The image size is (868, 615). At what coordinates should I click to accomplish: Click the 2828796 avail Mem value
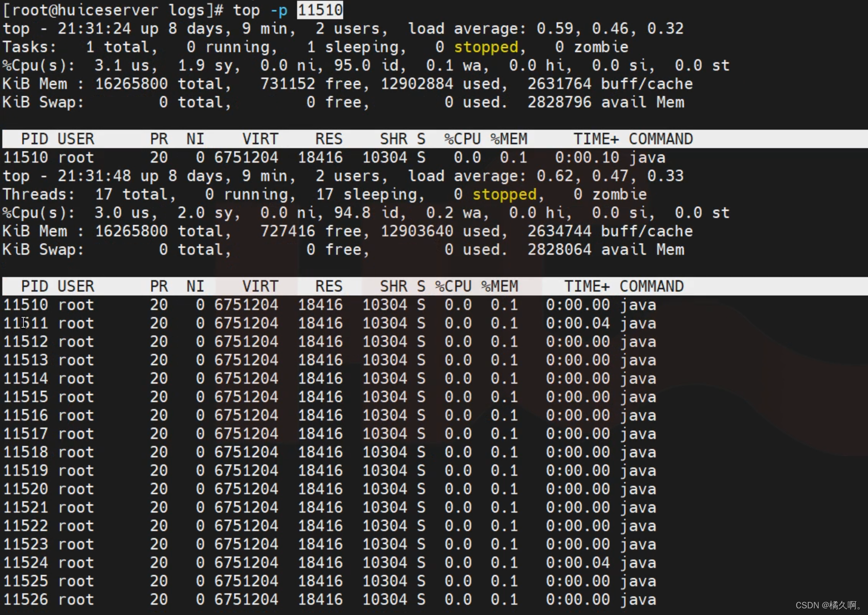coord(559,102)
